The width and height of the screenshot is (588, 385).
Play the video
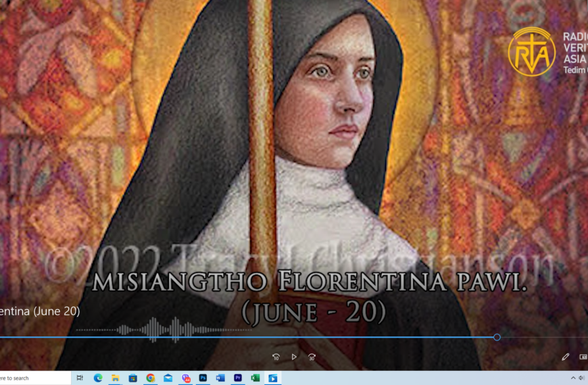tap(294, 357)
